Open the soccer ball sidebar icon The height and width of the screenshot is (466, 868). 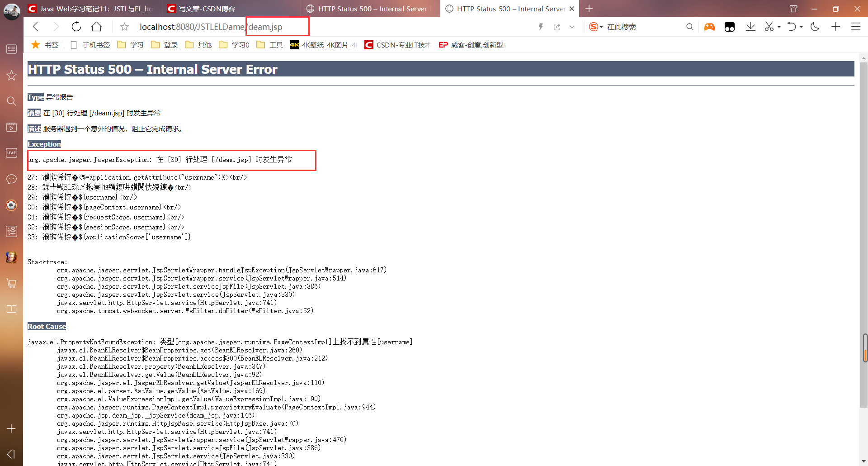[x=12, y=205]
